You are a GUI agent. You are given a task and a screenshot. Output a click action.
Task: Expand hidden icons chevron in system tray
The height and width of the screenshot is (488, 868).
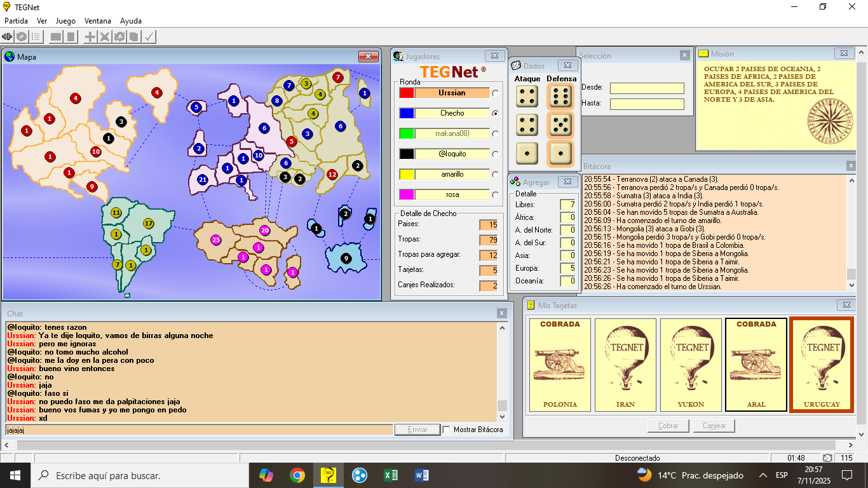tap(763, 475)
